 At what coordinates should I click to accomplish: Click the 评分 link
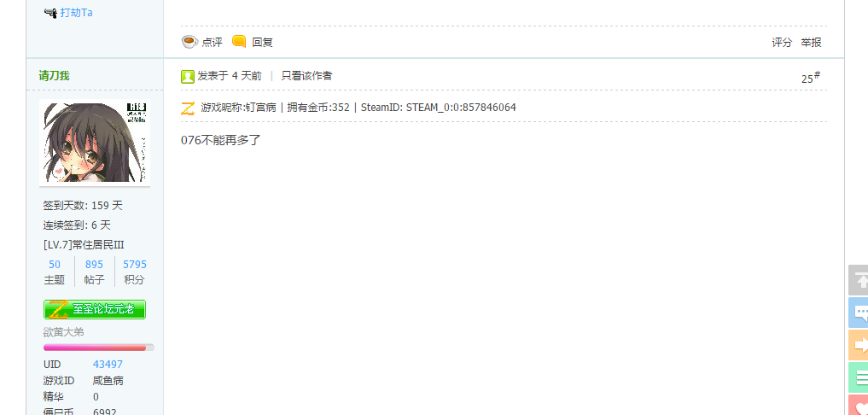click(x=782, y=42)
